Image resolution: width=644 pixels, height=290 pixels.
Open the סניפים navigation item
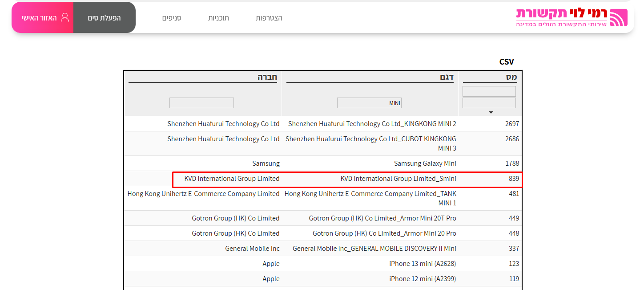171,18
